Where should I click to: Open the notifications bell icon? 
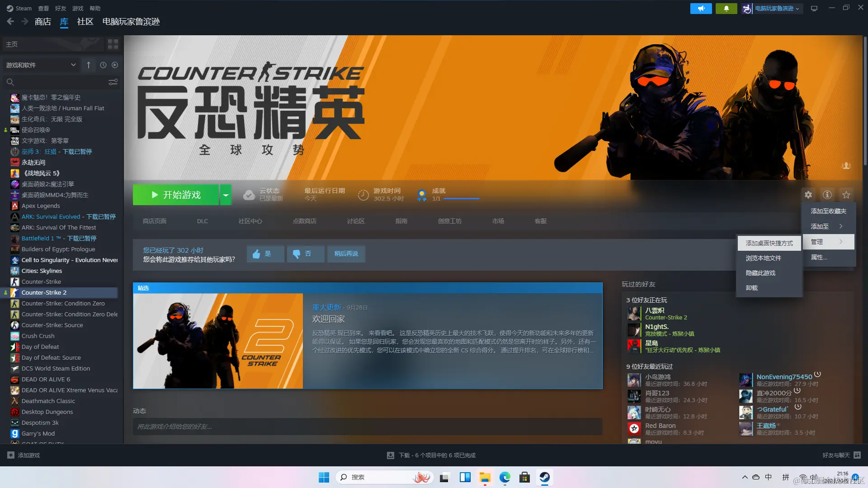point(726,8)
